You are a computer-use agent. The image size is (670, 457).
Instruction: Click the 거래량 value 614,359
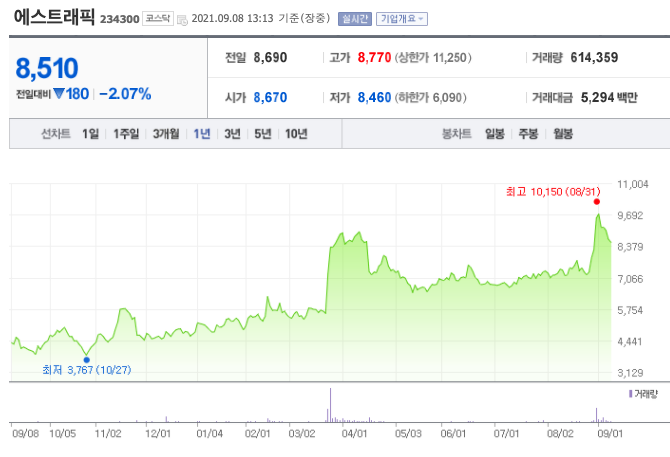tap(594, 57)
